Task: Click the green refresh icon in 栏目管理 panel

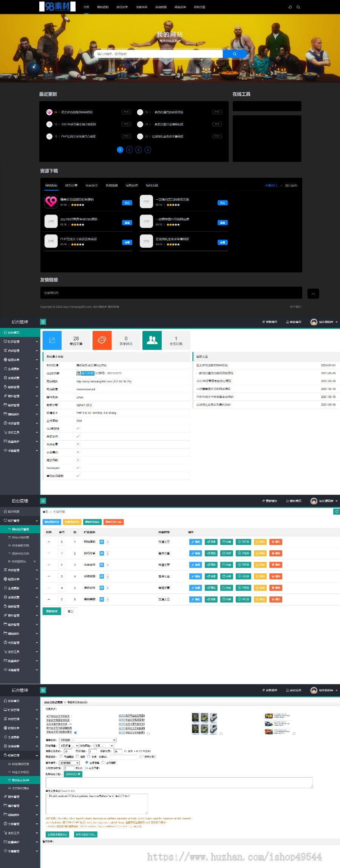Action: [337, 511]
